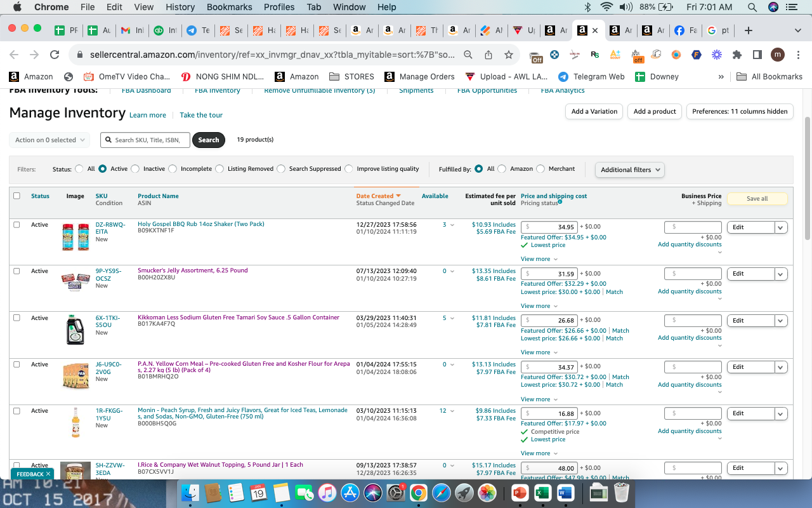The image size is (812, 508).
Task: Click the 'Search' button next to SKU field
Action: [209, 140]
